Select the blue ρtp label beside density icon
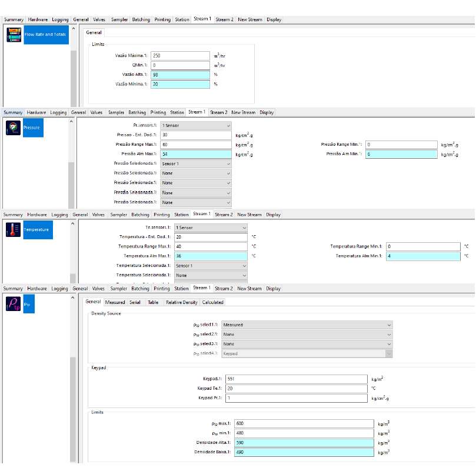Image resolution: width=476 pixels, height=468 pixels. [29, 304]
